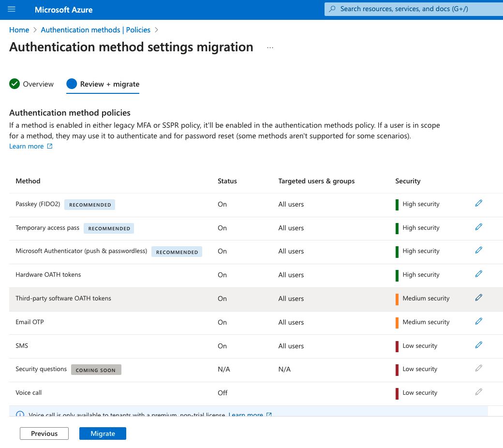Open the Azure portal hamburger menu
The image size is (503, 448).
[x=12, y=9]
